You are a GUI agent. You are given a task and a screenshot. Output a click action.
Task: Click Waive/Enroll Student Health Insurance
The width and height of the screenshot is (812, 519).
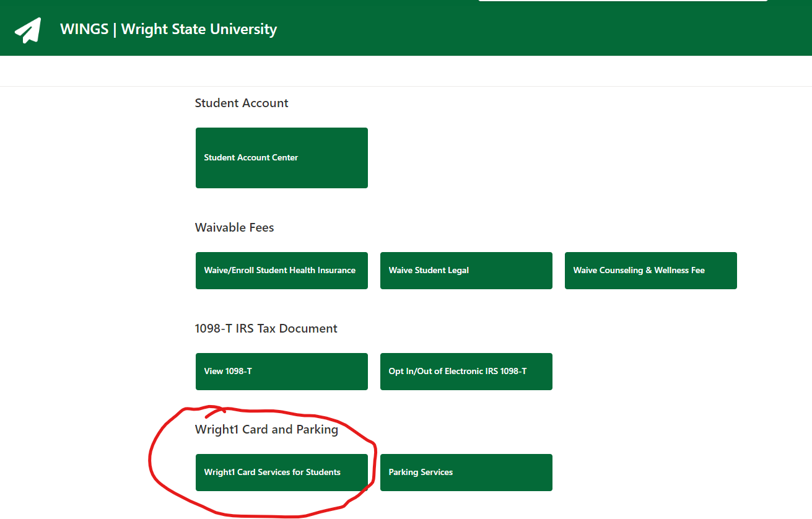pyautogui.click(x=281, y=271)
